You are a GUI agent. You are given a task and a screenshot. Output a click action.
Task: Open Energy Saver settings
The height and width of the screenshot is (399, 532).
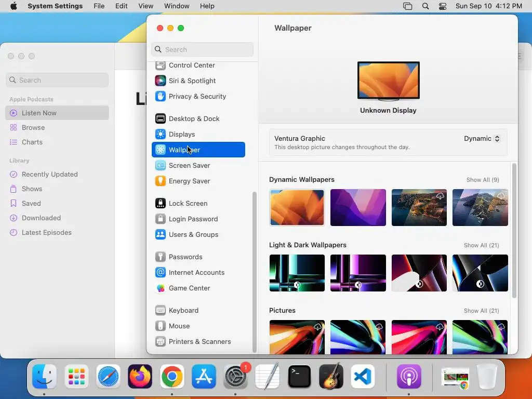(x=198, y=181)
